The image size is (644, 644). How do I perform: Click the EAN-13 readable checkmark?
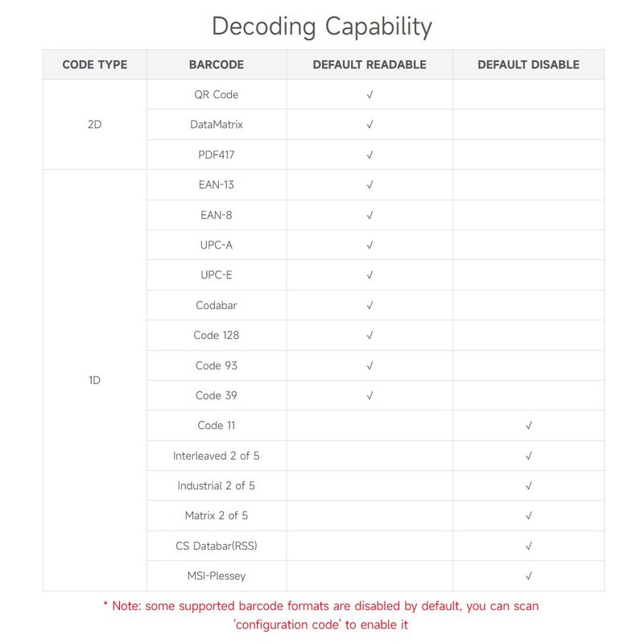[369, 185]
